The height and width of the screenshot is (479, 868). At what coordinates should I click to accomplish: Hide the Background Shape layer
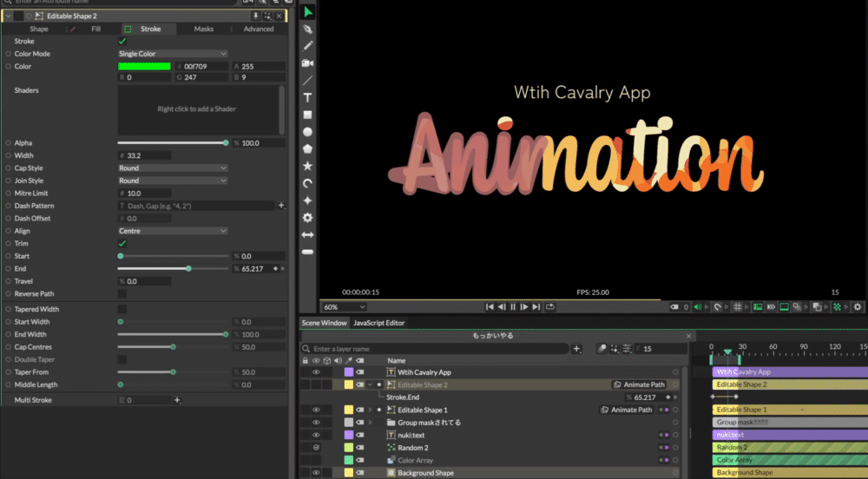point(316,473)
